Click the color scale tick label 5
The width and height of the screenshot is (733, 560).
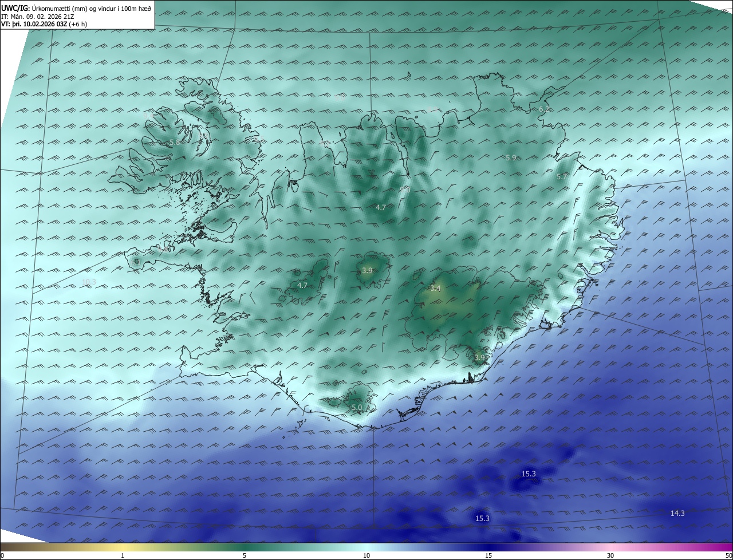pyautogui.click(x=245, y=555)
